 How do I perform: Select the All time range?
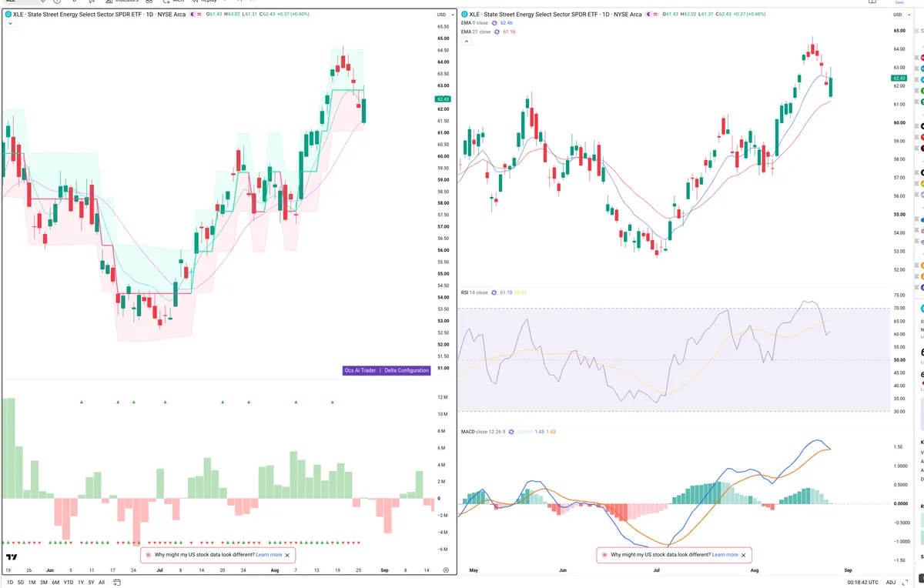[102, 583]
